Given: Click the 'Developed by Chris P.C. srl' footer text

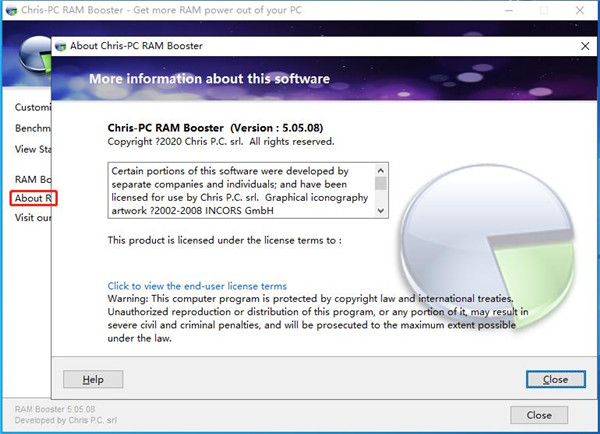Looking at the screenshot, I should click(x=66, y=420).
